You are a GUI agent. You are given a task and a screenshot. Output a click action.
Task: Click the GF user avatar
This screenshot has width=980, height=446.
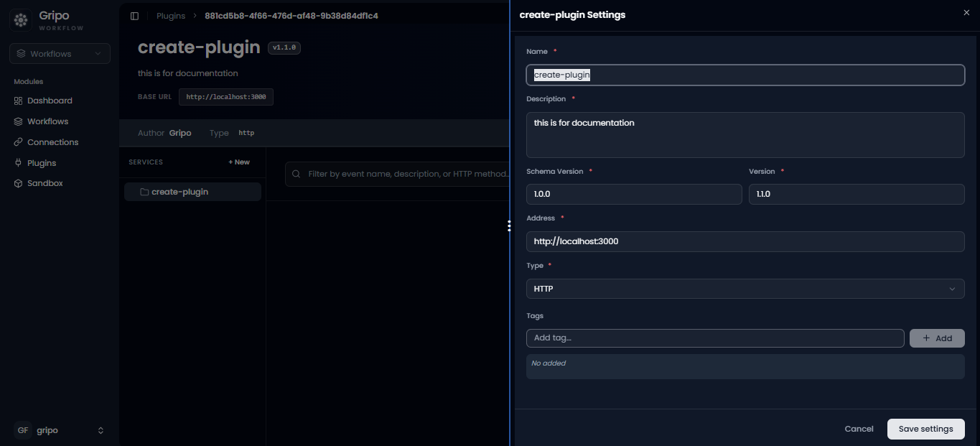23,430
